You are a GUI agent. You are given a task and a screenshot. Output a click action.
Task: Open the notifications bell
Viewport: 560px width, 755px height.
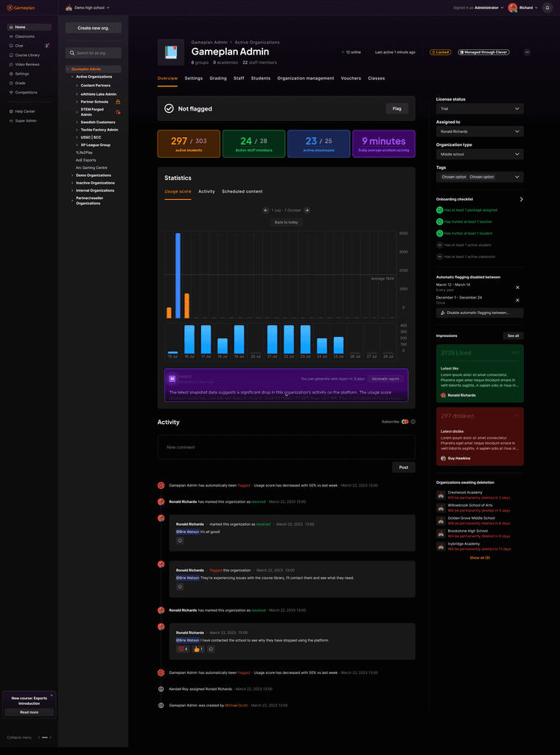click(547, 7)
